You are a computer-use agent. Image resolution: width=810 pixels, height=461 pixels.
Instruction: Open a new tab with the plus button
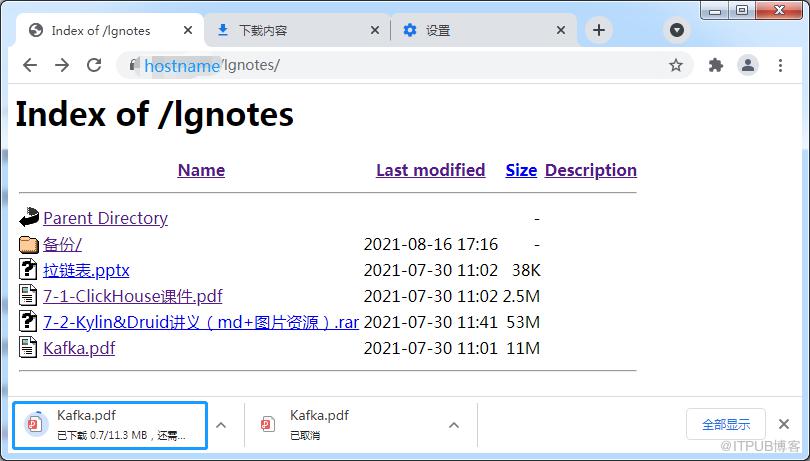click(599, 30)
